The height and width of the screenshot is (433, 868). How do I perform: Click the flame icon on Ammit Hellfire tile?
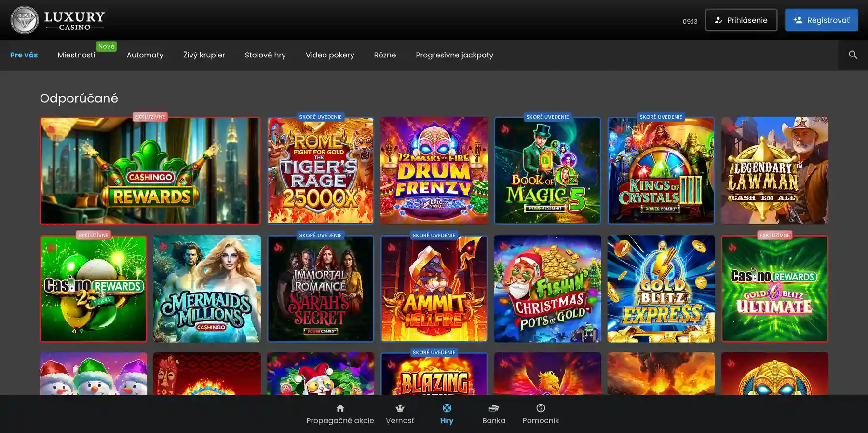(392, 247)
